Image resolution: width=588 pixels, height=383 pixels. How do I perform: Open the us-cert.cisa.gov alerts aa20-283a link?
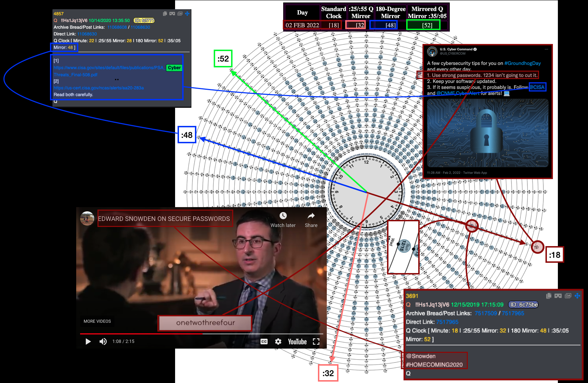coord(99,88)
